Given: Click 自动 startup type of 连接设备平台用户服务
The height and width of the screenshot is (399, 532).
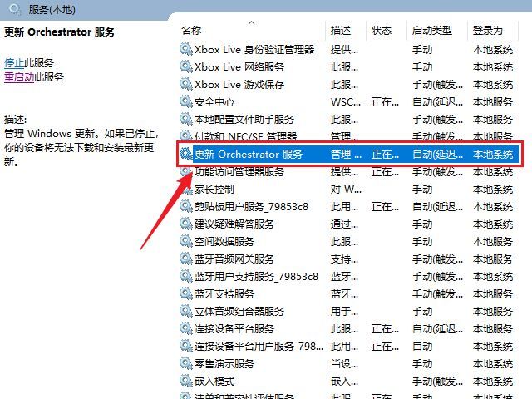Looking at the screenshot, I should [422, 346].
